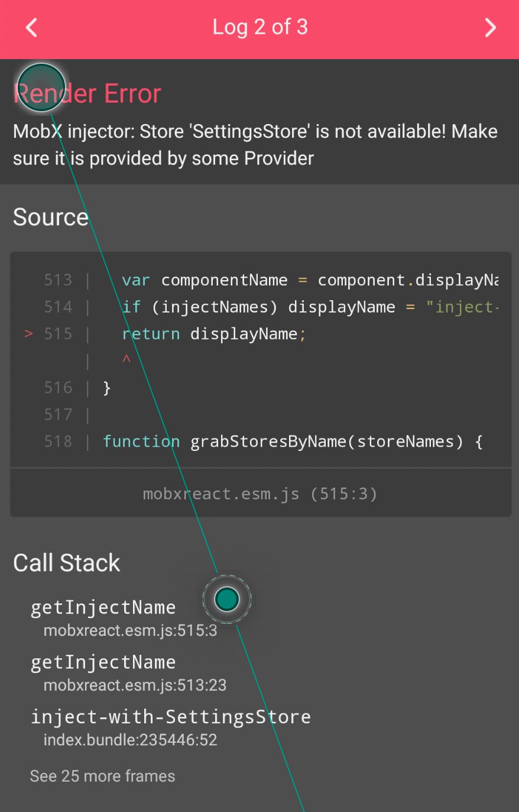Tap the 'Source' section heading
The height and width of the screenshot is (812, 519).
pos(51,217)
